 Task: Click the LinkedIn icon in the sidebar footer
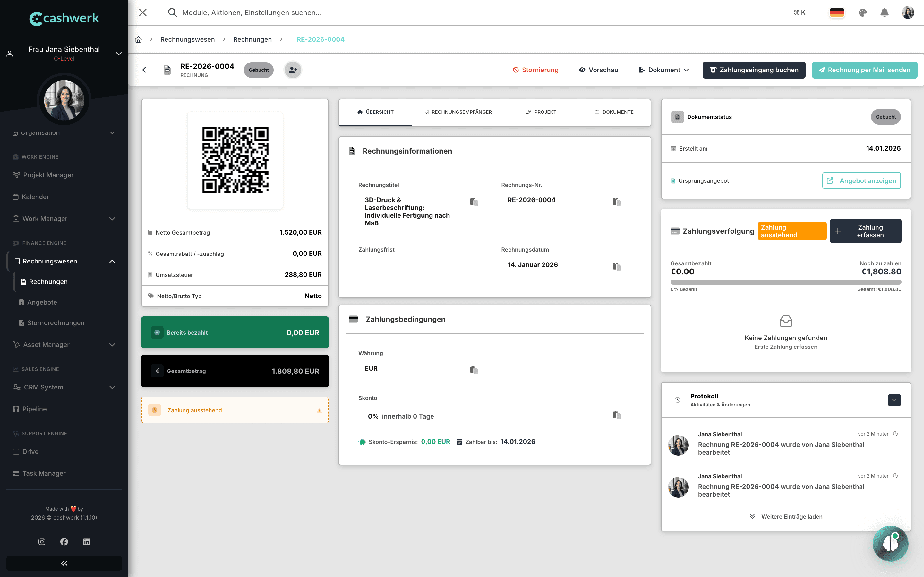point(87,541)
